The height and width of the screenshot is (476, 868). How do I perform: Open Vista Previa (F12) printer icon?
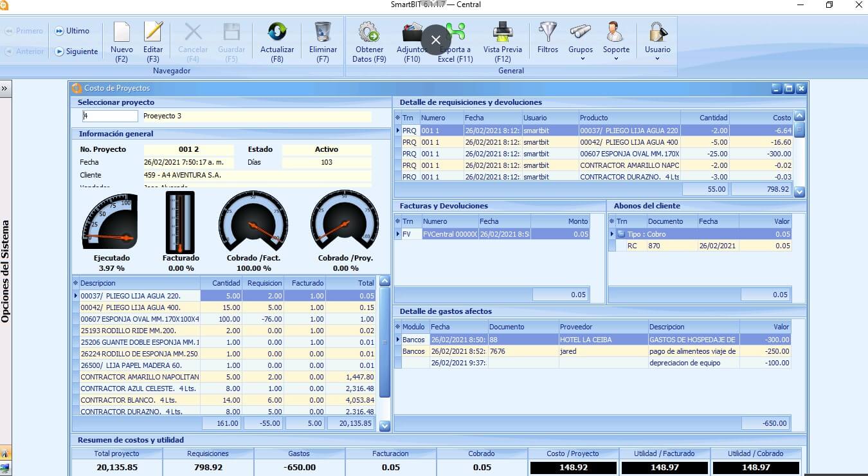tap(503, 32)
